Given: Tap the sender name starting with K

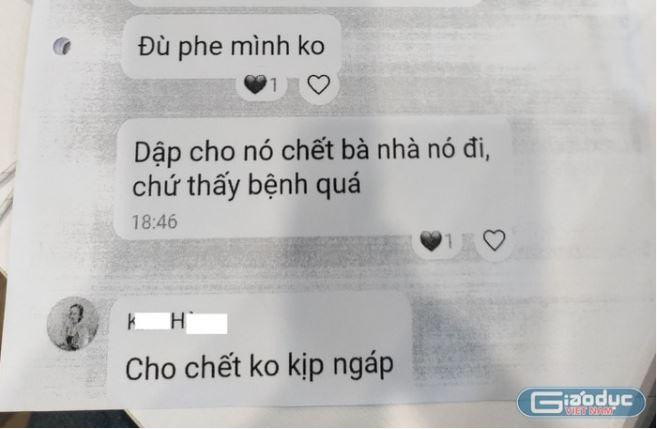Looking at the screenshot, I should pos(177,323).
